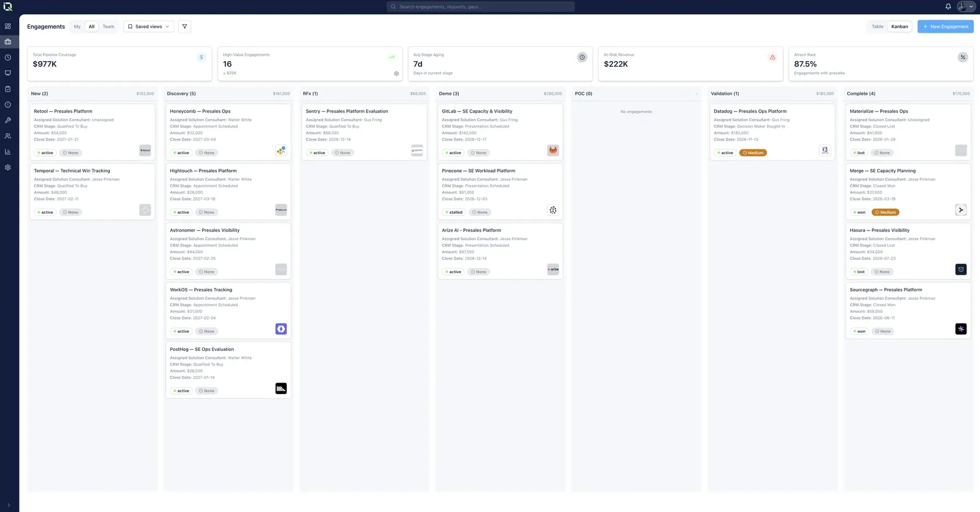Viewport: 980px width, 512px height.
Task: Click won status badge on Sourcegraph card
Action: 859,332
